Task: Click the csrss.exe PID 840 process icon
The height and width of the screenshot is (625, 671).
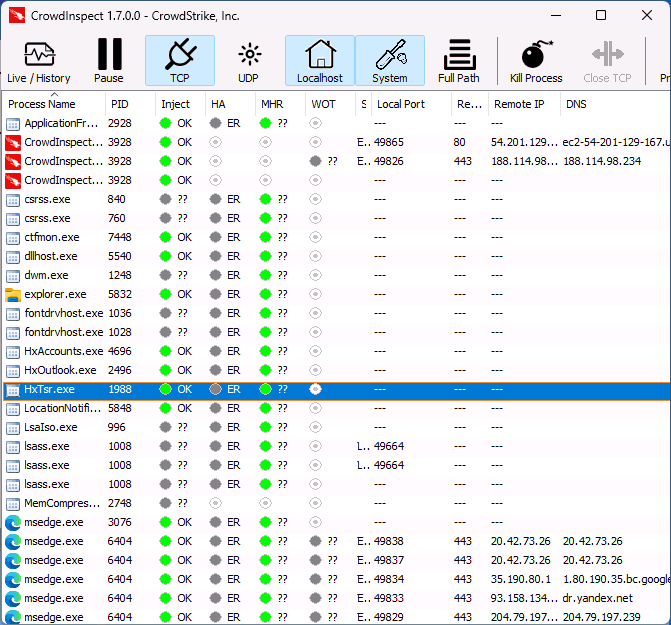Action: 13,200
